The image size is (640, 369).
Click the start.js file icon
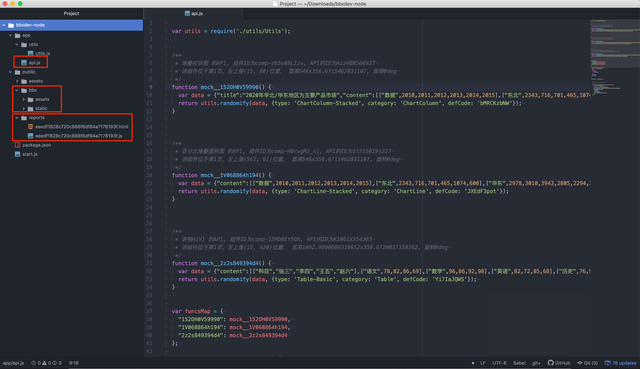click(18, 154)
